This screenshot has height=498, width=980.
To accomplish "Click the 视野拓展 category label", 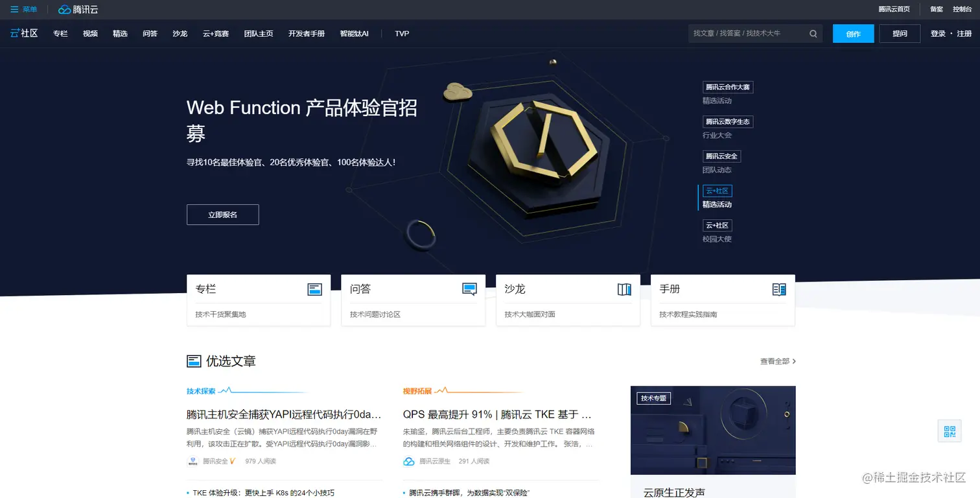I will [417, 391].
